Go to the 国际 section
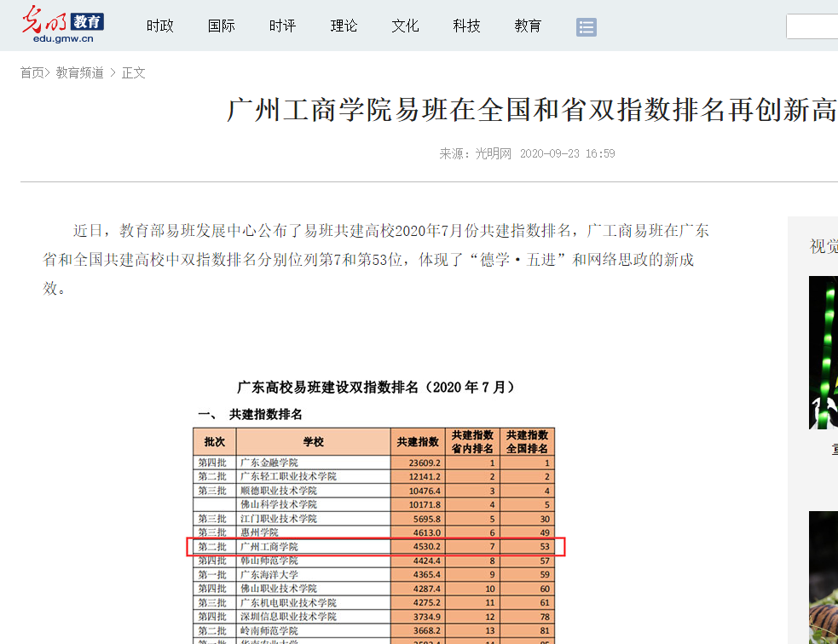838x644 pixels. (x=221, y=26)
